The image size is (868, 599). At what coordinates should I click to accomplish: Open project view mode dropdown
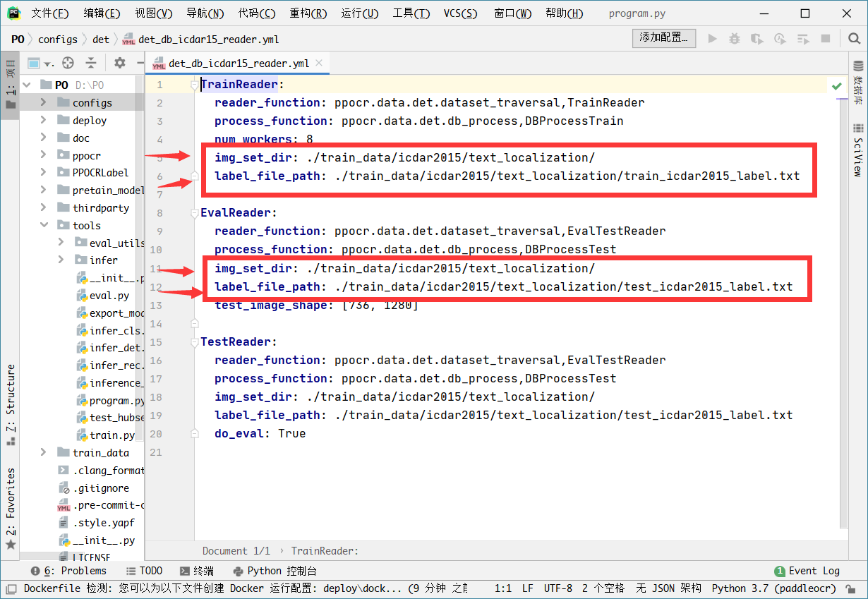coord(40,63)
